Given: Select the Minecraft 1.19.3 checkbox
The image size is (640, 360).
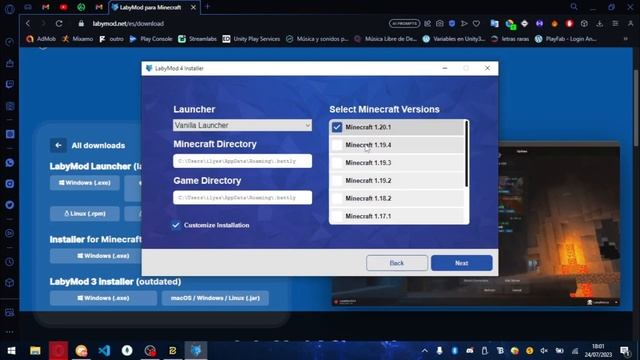Looking at the screenshot, I should [337, 163].
